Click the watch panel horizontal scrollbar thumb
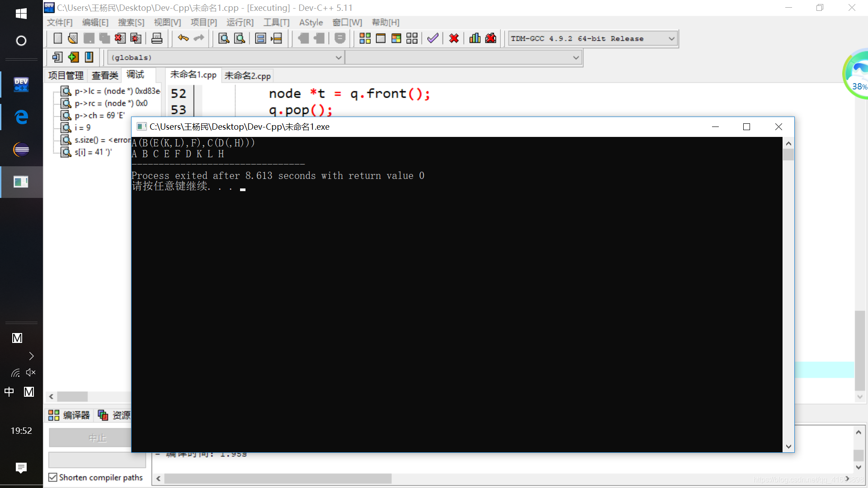The width and height of the screenshot is (868, 488). click(72, 397)
